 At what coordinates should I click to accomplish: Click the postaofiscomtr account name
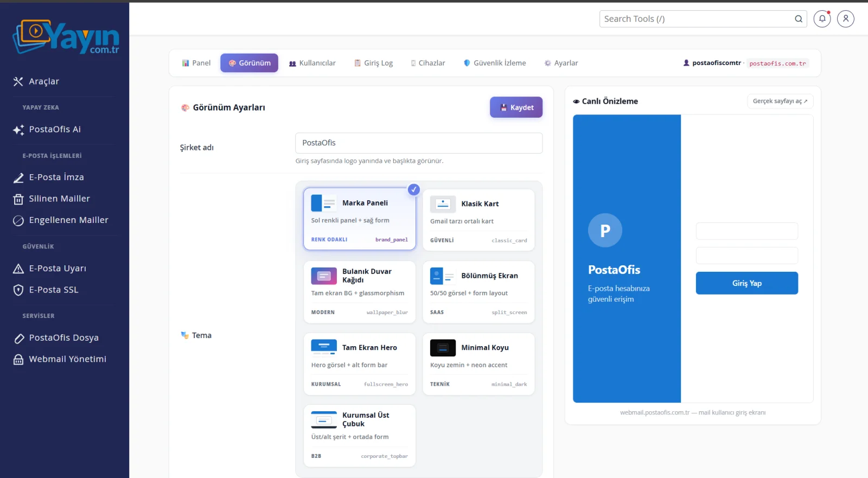[x=717, y=63]
